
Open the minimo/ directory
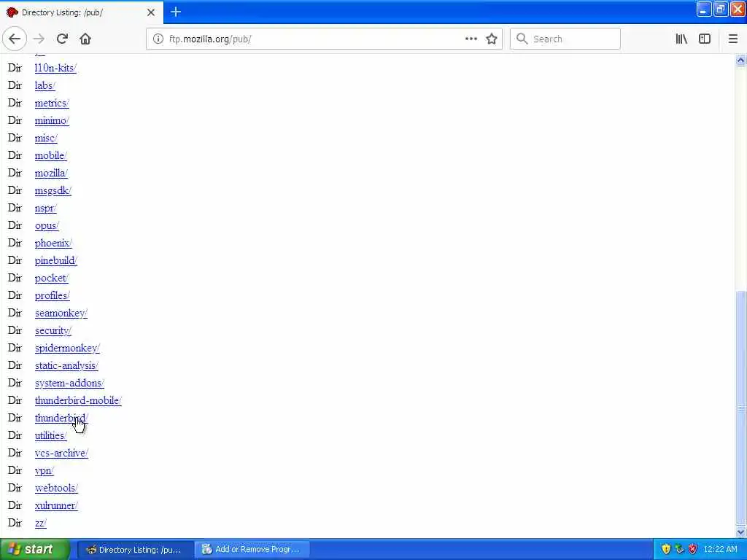pyautogui.click(x=52, y=121)
